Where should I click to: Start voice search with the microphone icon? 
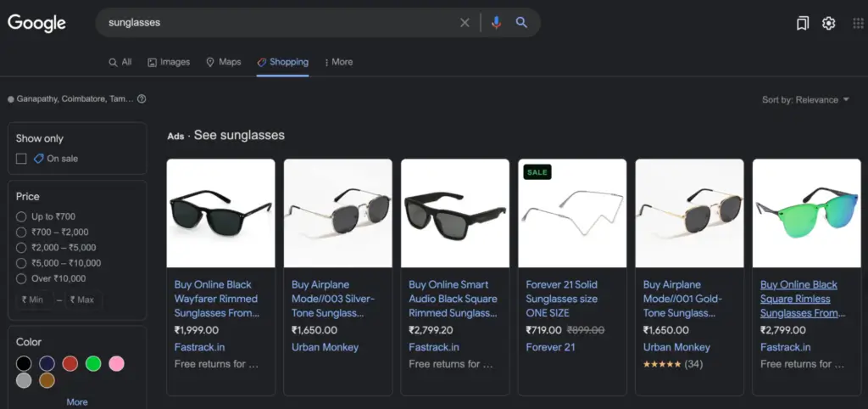pos(496,23)
